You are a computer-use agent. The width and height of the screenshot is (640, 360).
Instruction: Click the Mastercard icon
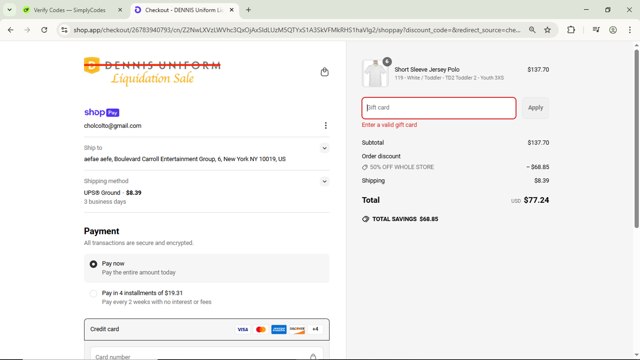click(261, 329)
